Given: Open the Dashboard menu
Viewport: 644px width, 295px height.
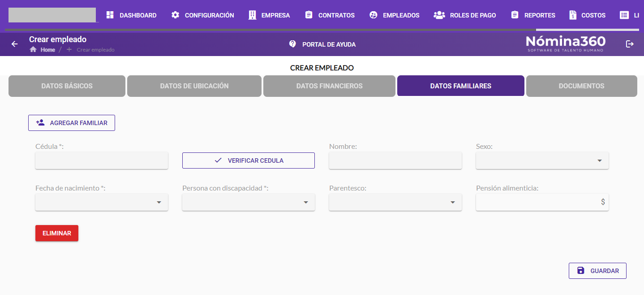Looking at the screenshot, I should 132,15.
